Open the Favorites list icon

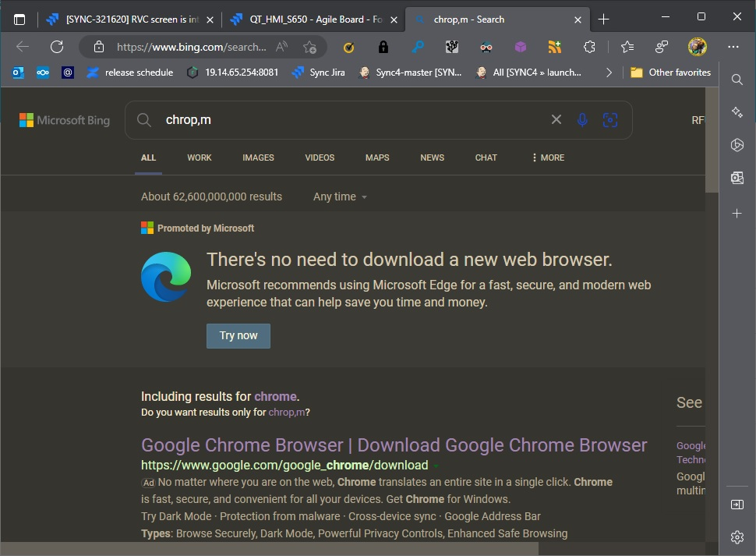click(627, 47)
